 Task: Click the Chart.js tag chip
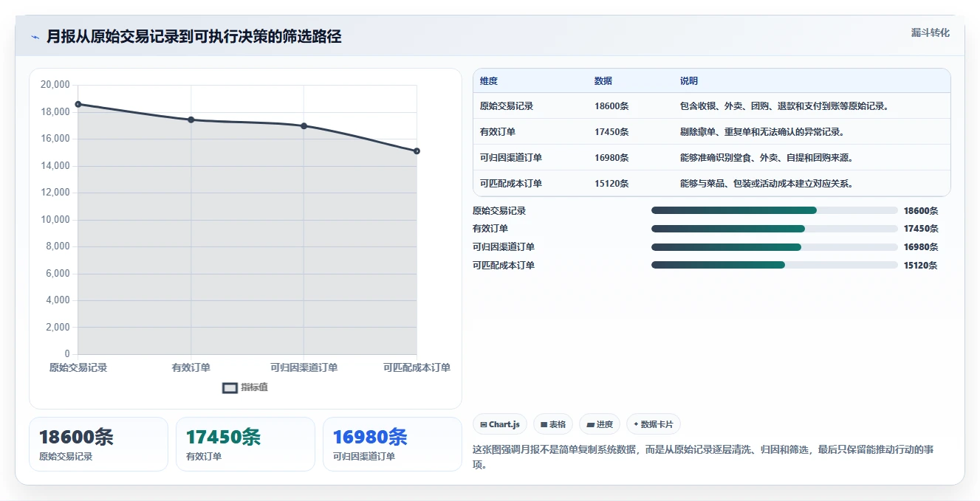(500, 424)
